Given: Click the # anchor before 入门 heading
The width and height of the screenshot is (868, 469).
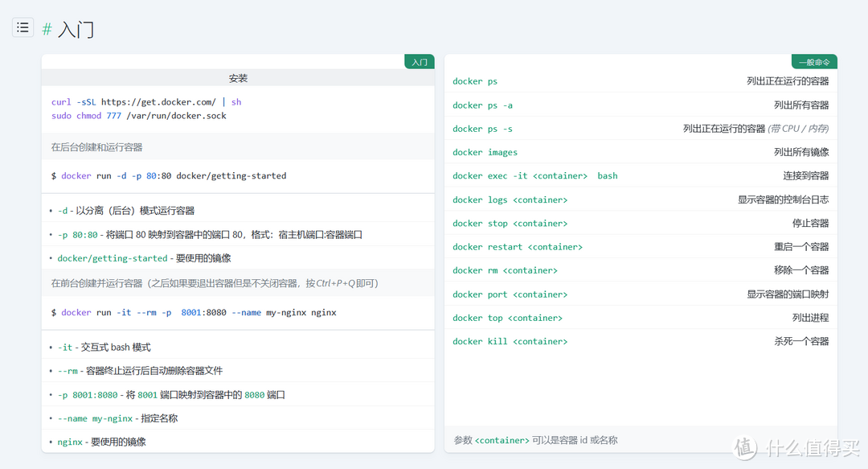Looking at the screenshot, I should coord(47,29).
